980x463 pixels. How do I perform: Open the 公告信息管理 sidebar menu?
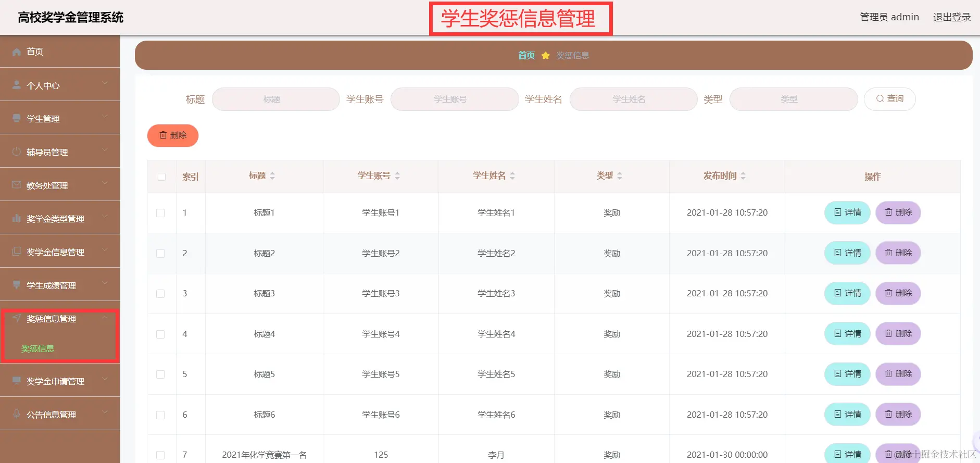(60, 414)
